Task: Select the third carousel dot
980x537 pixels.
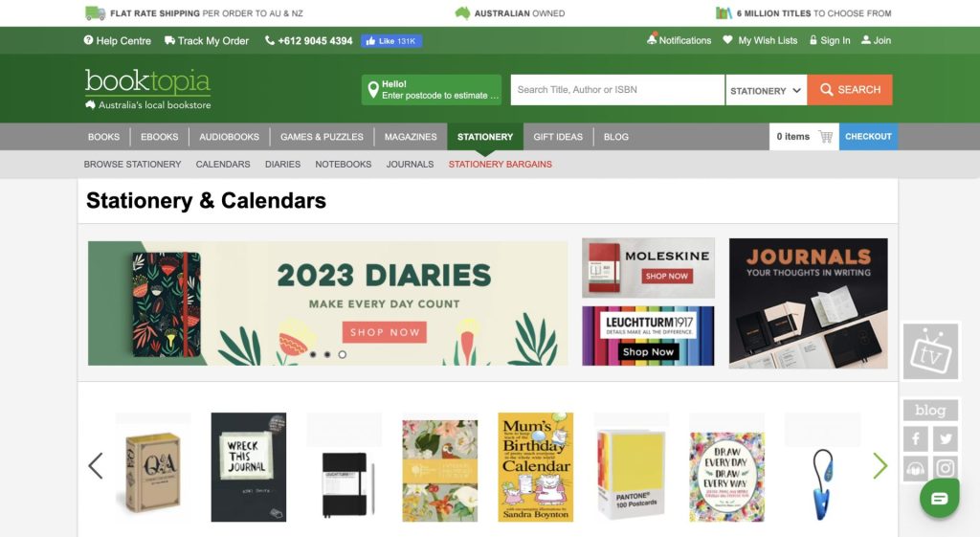Action: (x=342, y=354)
